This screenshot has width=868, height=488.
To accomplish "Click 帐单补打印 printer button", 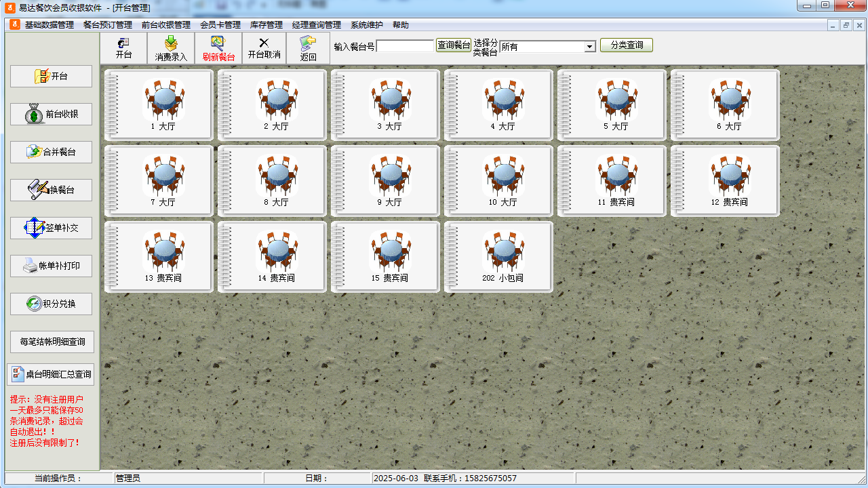I will [51, 266].
